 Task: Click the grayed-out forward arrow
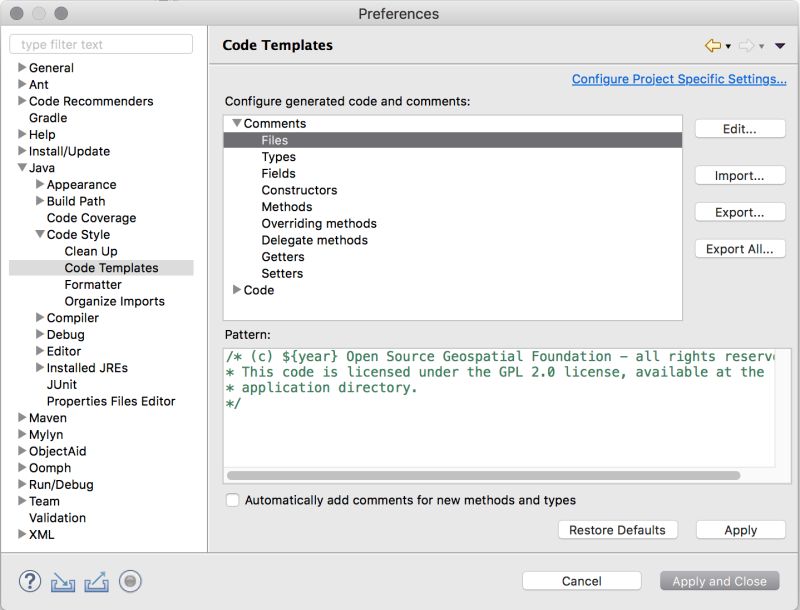(746, 45)
